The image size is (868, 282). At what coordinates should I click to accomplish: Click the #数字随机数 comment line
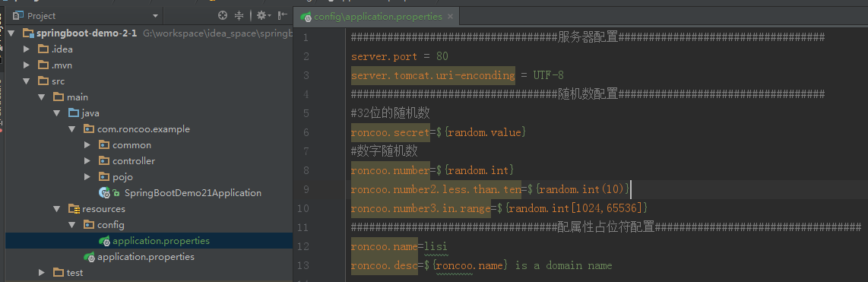(x=384, y=151)
